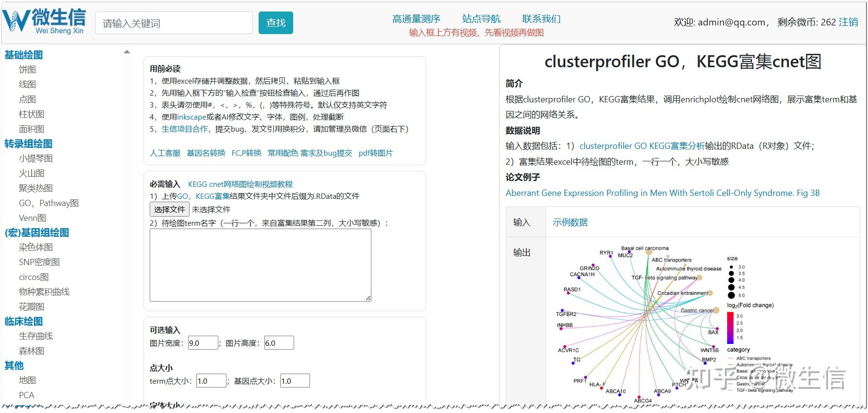Screen dimensions: 868x413
Task: Click the 基础绘图 category heading
Action: tap(24, 55)
